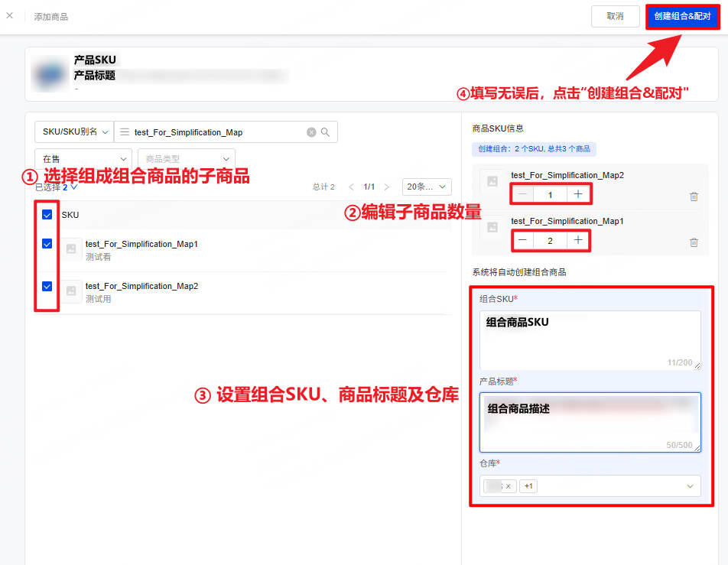Open the SKU/SKU别名 search type dropdown
Screen dimensions: 728x565
pos(74,132)
